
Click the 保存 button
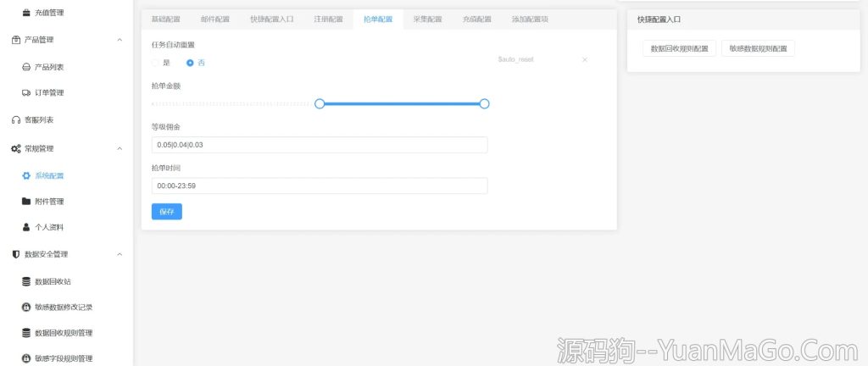(167, 212)
